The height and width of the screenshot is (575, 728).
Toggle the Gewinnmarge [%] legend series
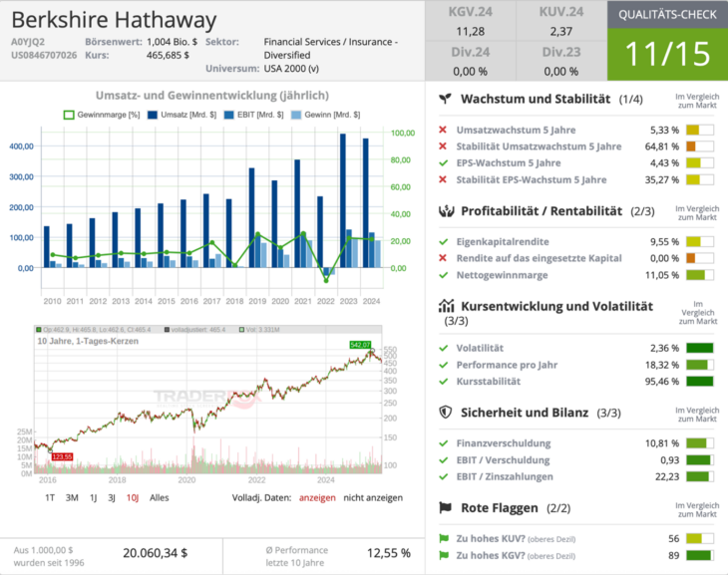pyautogui.click(x=102, y=115)
